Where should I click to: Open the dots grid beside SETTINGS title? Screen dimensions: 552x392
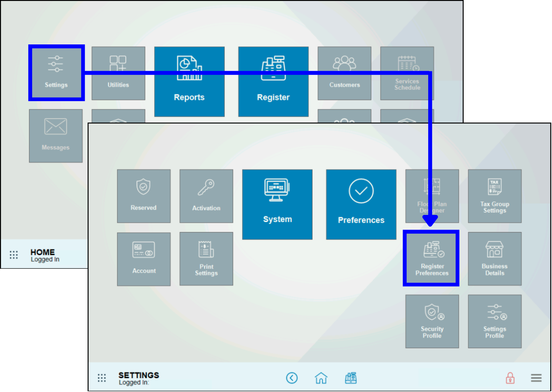pos(102,378)
